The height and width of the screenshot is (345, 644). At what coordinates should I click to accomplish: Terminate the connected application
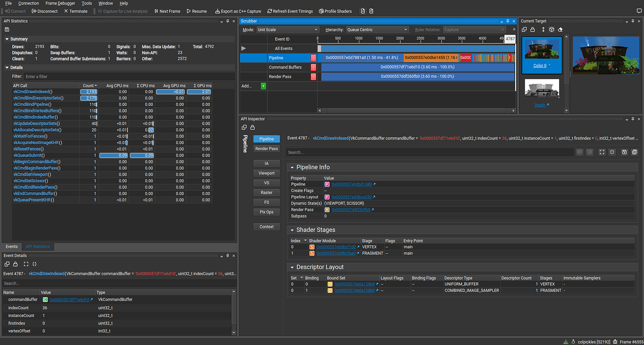[x=76, y=11]
